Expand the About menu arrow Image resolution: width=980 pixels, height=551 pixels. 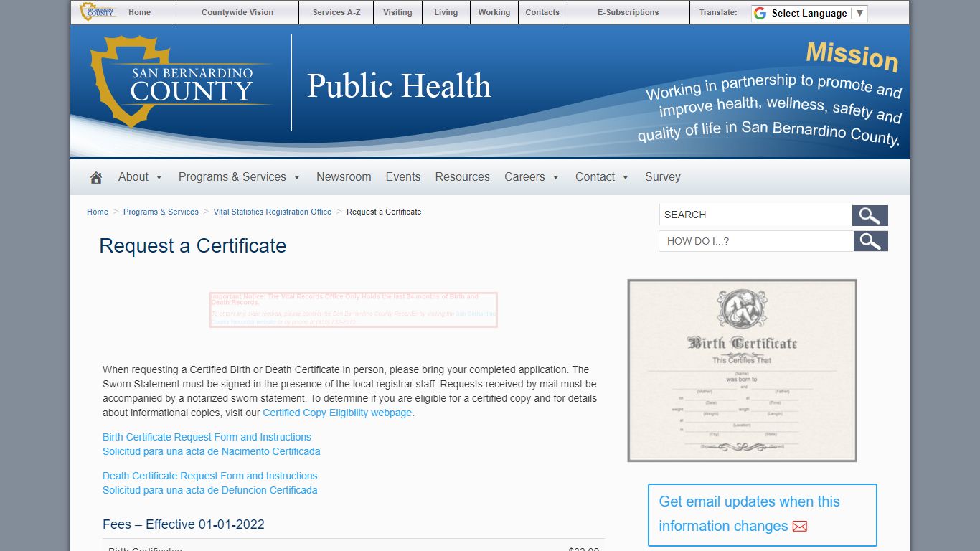point(159,177)
